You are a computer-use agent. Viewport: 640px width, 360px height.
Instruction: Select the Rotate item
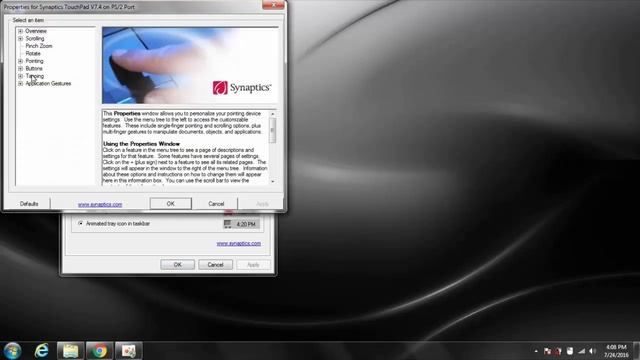pyautogui.click(x=33, y=53)
